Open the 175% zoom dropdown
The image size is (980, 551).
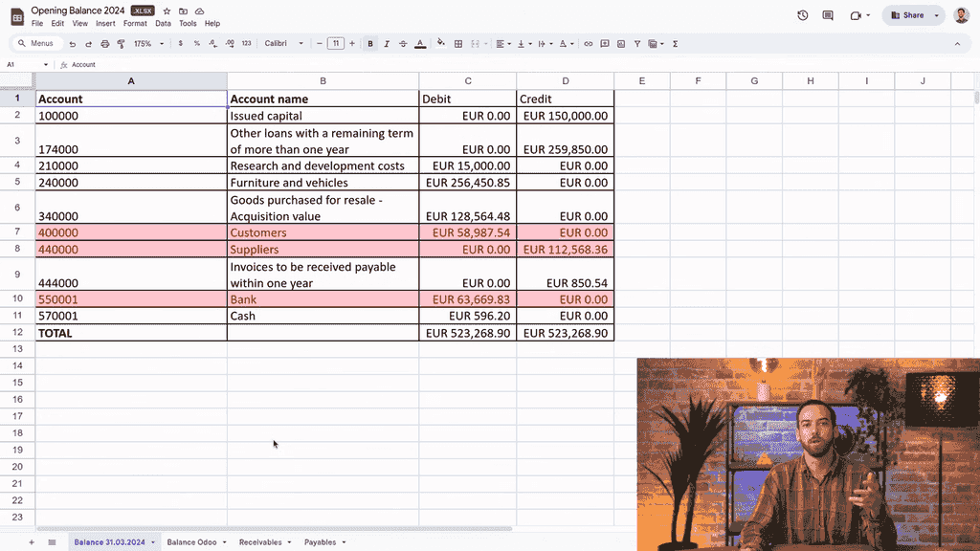[148, 44]
